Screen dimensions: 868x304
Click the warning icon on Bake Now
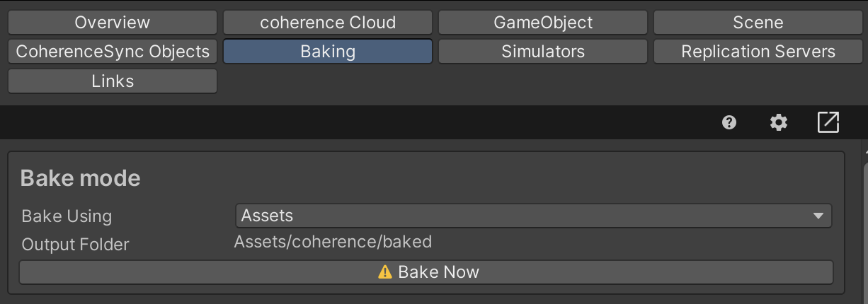(385, 272)
